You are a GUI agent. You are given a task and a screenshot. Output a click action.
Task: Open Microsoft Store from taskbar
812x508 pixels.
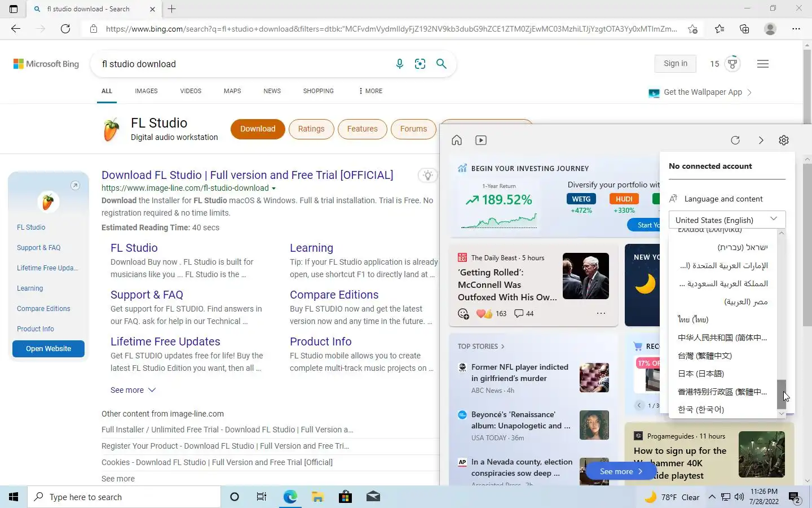coord(345,497)
